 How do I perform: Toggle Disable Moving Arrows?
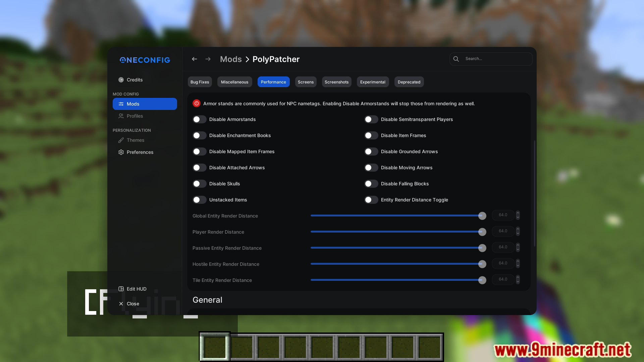click(x=371, y=168)
